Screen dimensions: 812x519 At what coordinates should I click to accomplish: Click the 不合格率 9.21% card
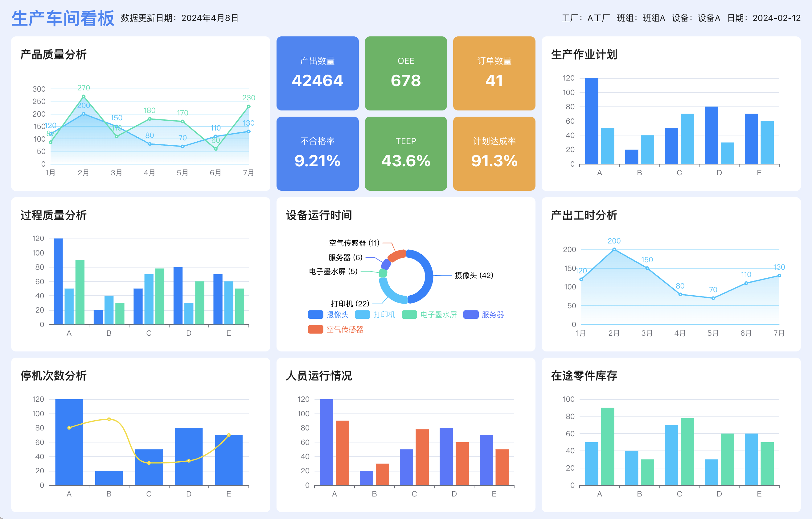click(x=317, y=154)
